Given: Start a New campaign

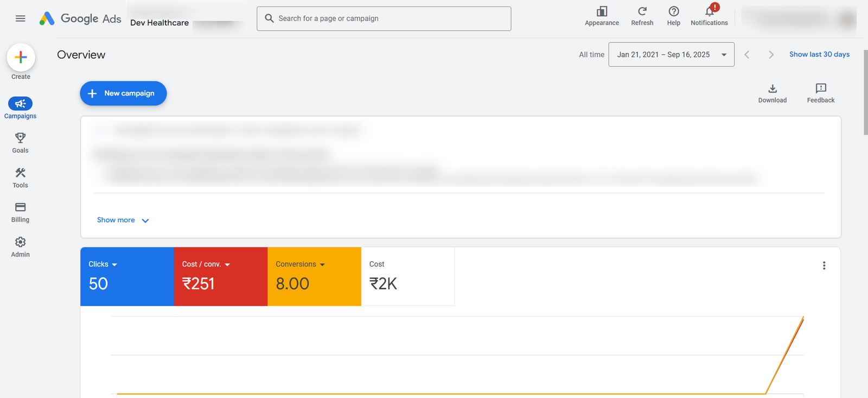Looking at the screenshot, I should (x=123, y=93).
